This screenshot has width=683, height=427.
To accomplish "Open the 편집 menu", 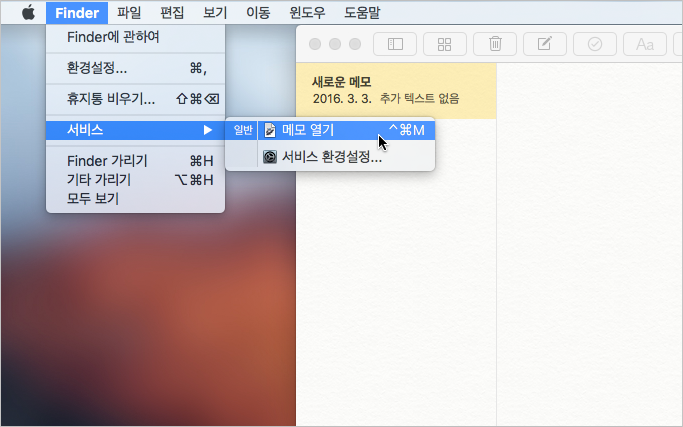I will pyautogui.click(x=172, y=13).
